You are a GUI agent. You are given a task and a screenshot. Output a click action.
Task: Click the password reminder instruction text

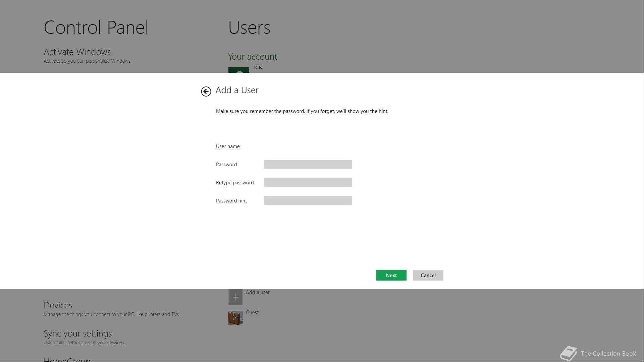(x=302, y=111)
